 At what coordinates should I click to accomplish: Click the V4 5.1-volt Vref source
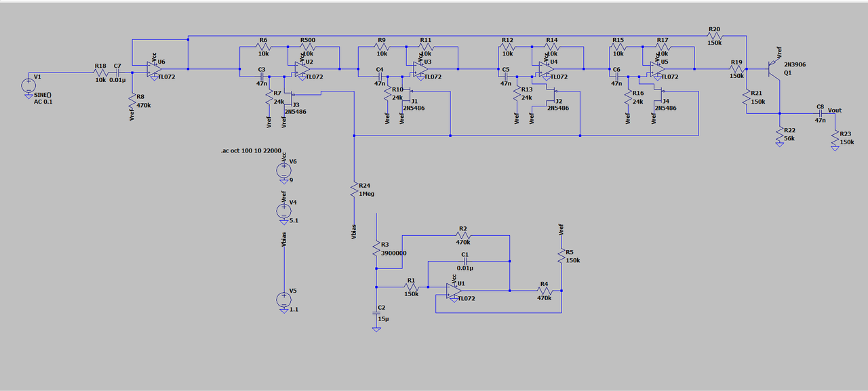coord(284,210)
